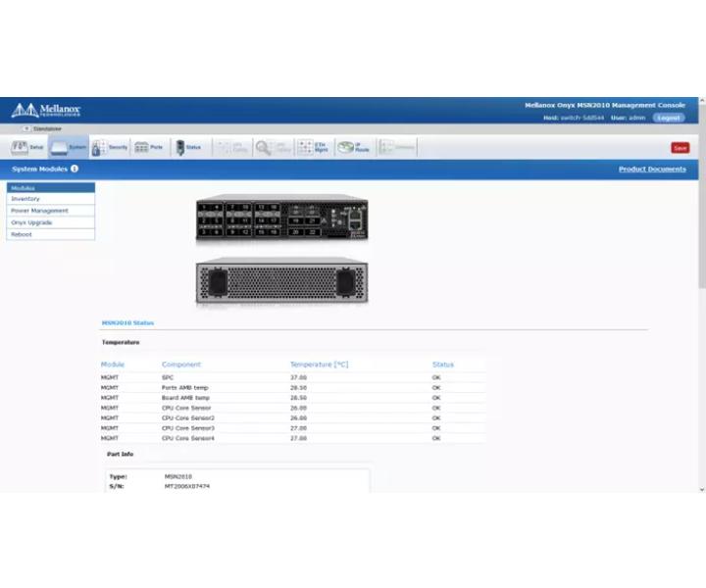Screen dimensions: 706x588
Task: Click the Logout button
Action: click(669, 118)
